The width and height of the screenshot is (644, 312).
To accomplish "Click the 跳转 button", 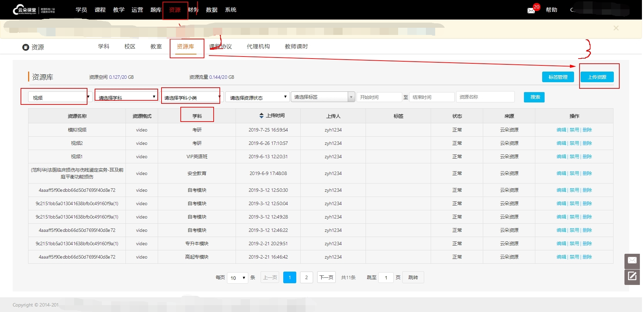I will 413,277.
